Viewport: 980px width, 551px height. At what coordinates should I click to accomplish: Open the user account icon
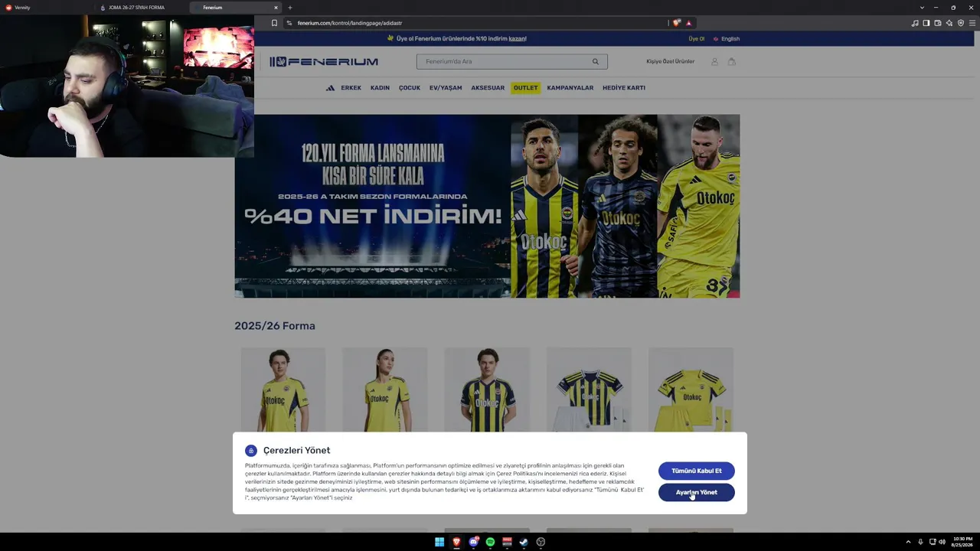714,61
